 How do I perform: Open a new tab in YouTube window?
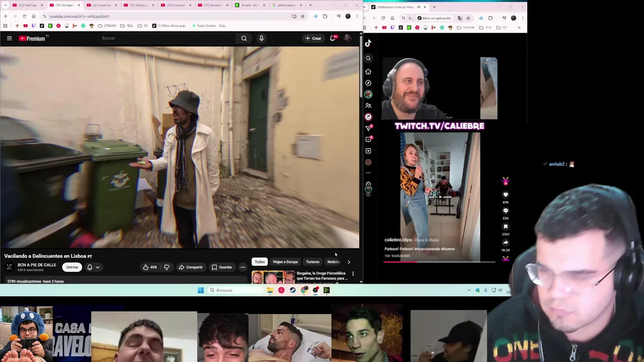tap(310, 5)
